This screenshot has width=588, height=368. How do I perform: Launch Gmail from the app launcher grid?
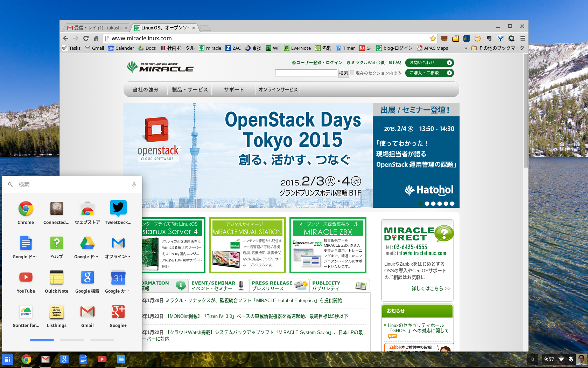click(x=87, y=315)
